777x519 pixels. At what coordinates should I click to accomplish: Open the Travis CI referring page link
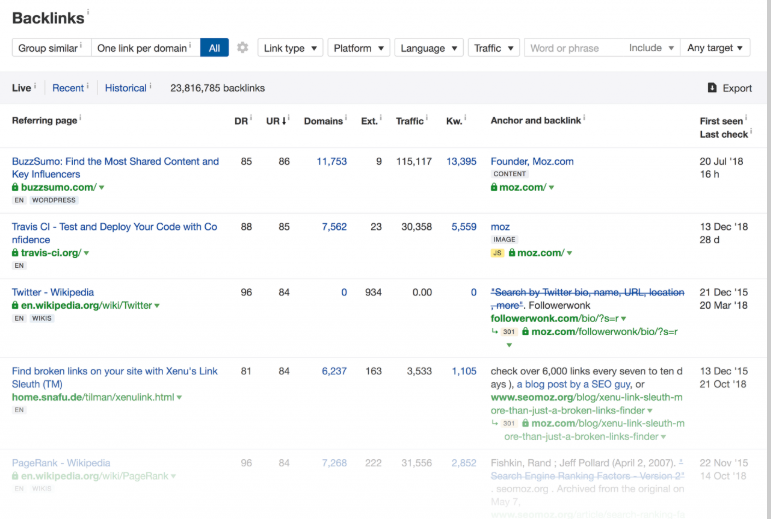pos(114,233)
